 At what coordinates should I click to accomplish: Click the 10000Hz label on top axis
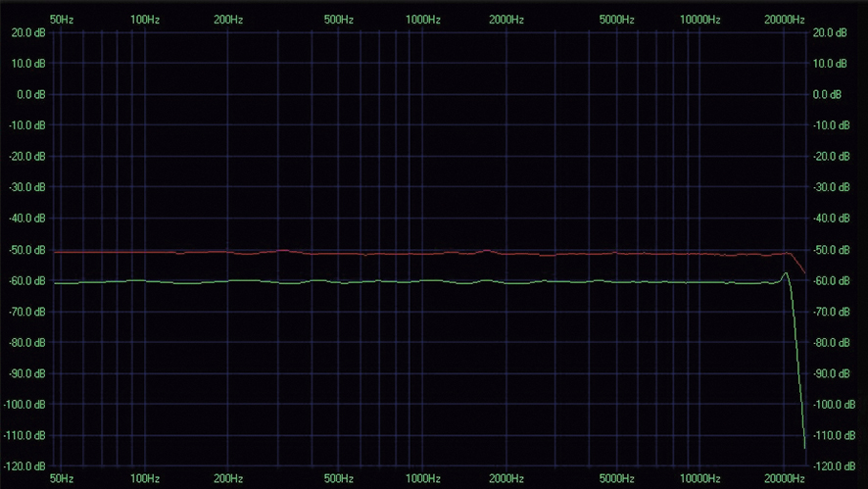pyautogui.click(x=700, y=20)
